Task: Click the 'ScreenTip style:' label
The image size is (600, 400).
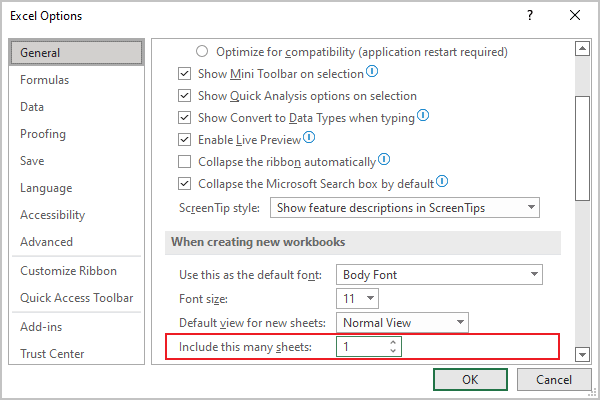Action: (219, 208)
